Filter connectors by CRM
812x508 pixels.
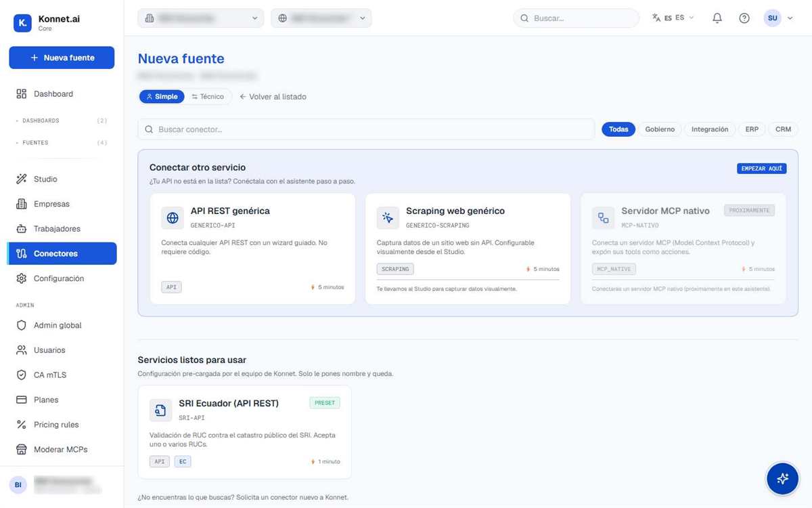pos(783,129)
